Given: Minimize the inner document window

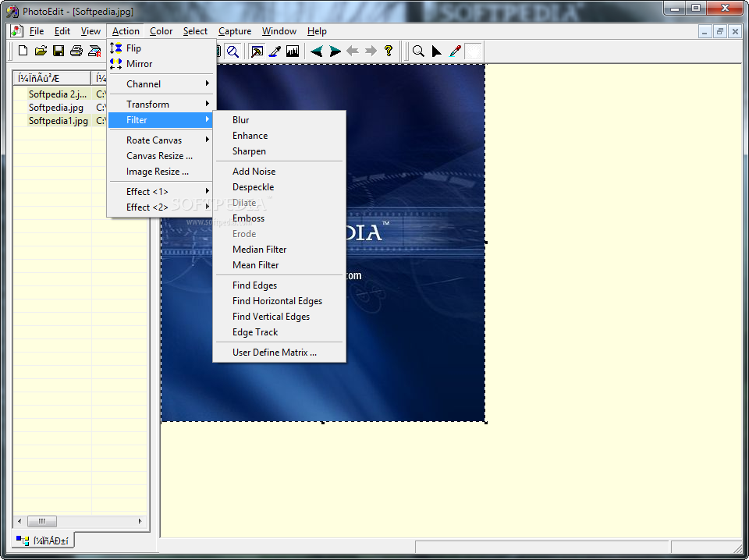Looking at the screenshot, I should coord(705,31).
